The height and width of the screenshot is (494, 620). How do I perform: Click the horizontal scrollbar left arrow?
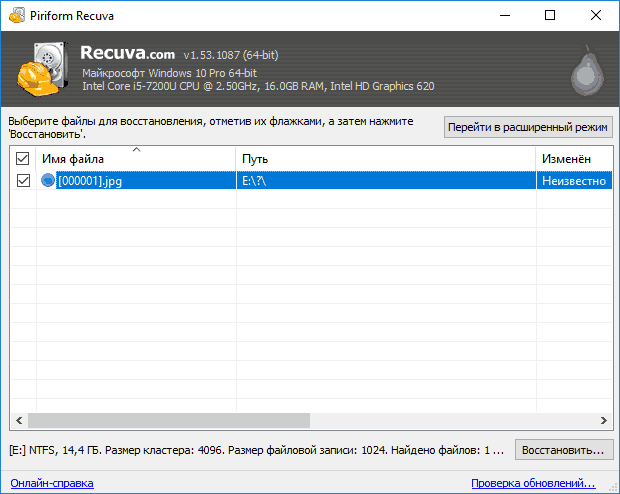coord(19,420)
